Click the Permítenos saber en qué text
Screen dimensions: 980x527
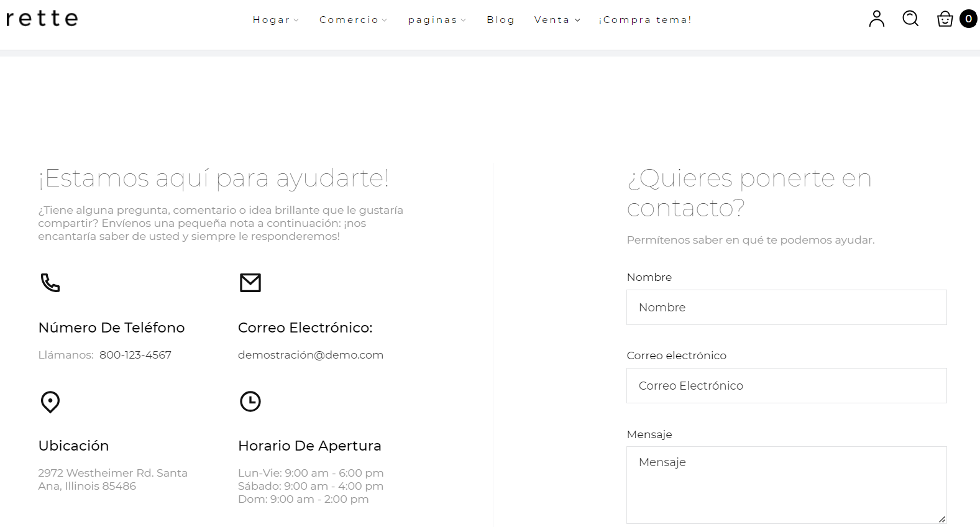click(x=751, y=240)
